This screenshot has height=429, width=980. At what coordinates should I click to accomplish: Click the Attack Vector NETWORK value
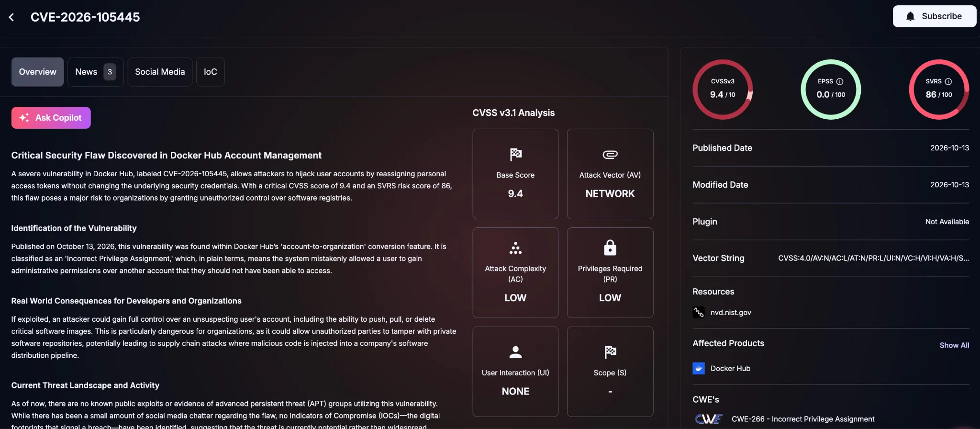610,194
